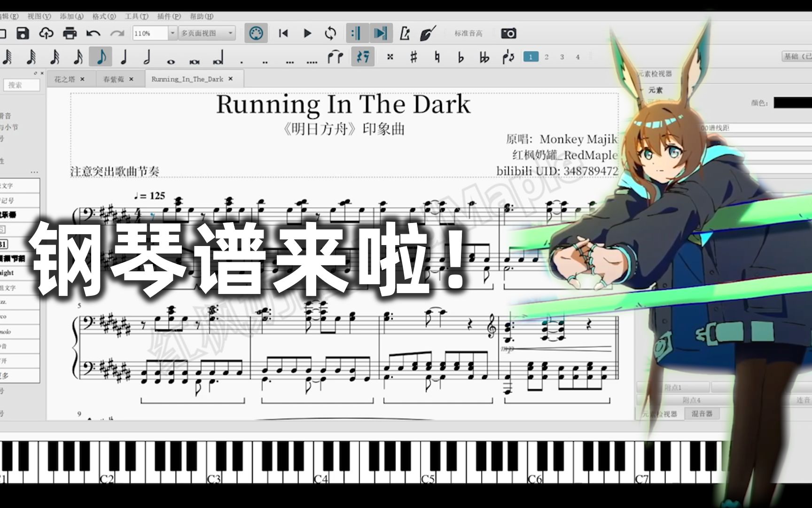Select voice 4 button
The height and width of the screenshot is (508, 812).
click(x=578, y=57)
